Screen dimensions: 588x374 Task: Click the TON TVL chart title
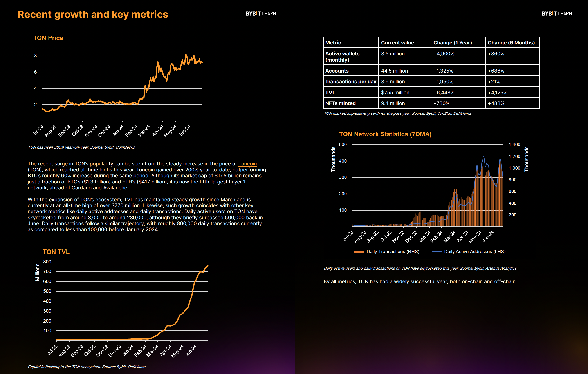click(x=56, y=252)
